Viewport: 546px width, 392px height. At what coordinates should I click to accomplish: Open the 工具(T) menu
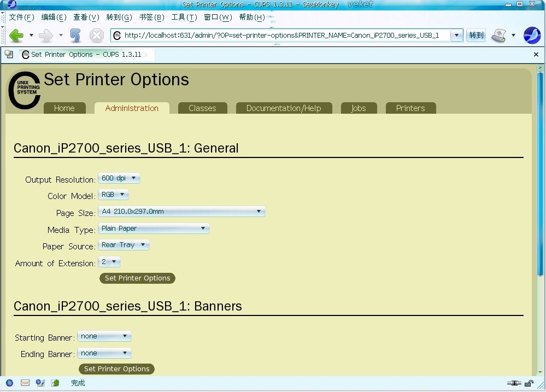pyautogui.click(x=184, y=17)
